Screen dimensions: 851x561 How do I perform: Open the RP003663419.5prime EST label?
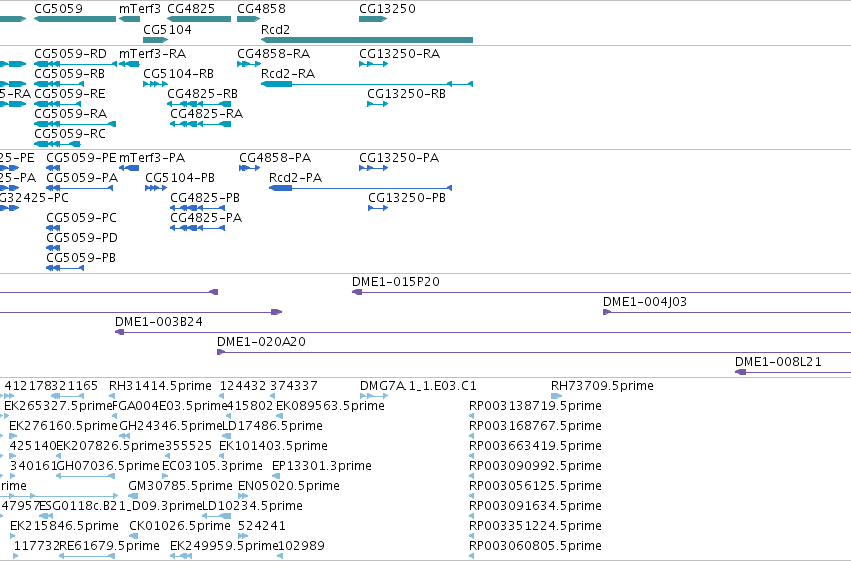point(535,447)
